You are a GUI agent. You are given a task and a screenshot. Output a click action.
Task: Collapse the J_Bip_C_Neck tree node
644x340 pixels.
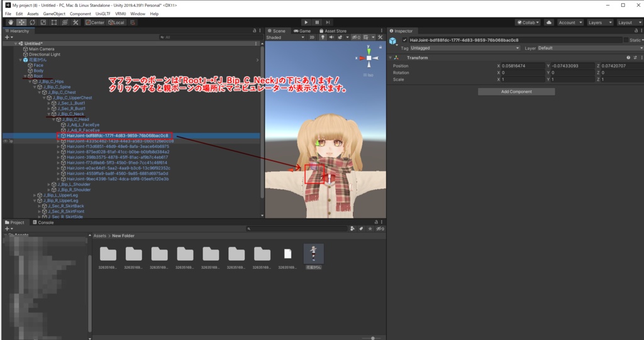49,114
